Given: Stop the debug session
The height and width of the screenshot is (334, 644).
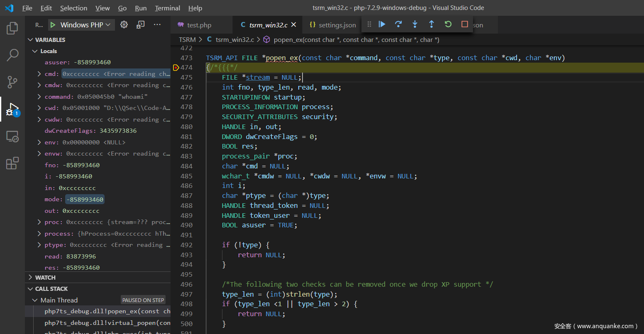Looking at the screenshot, I should pos(465,24).
